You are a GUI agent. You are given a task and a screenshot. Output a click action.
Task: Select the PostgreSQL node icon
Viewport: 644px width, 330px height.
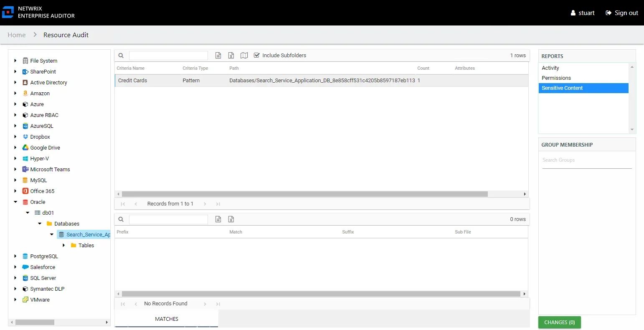(25, 256)
